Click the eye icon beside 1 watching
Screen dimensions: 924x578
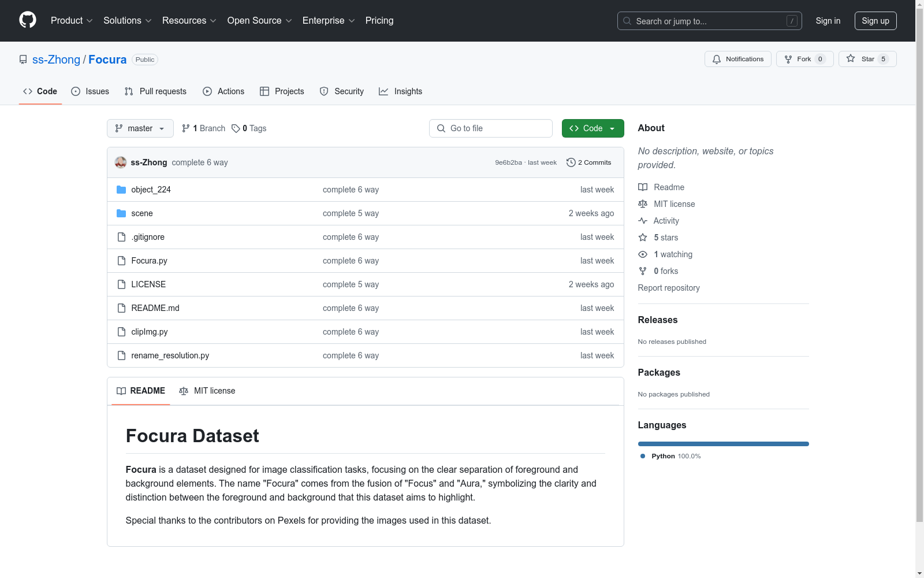click(x=643, y=254)
